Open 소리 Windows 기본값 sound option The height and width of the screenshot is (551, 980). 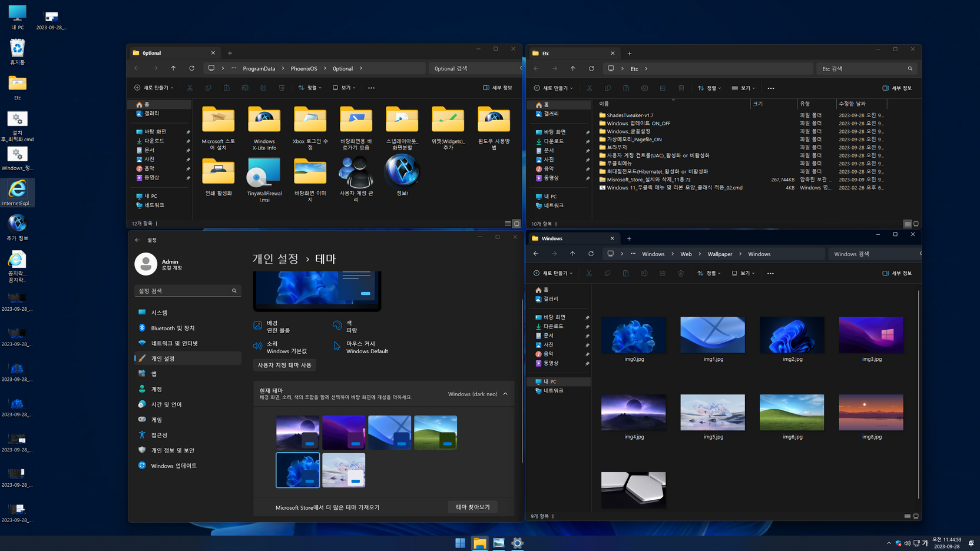point(280,347)
